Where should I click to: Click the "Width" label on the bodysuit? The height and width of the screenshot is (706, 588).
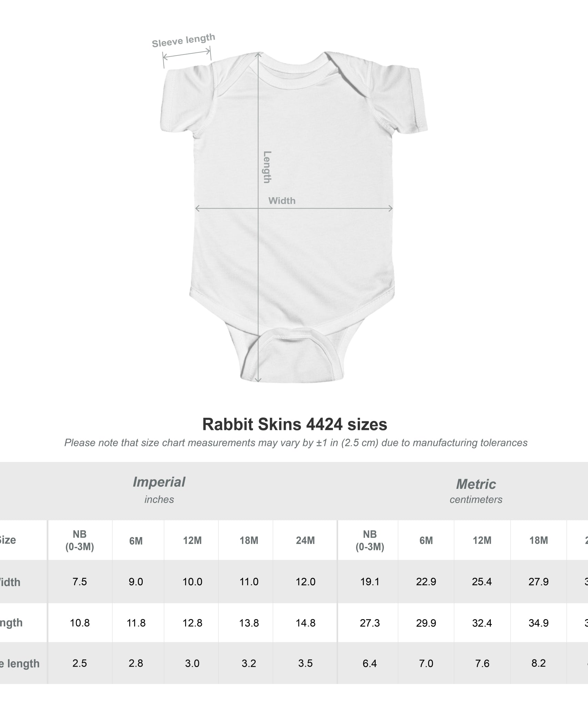pos(282,201)
